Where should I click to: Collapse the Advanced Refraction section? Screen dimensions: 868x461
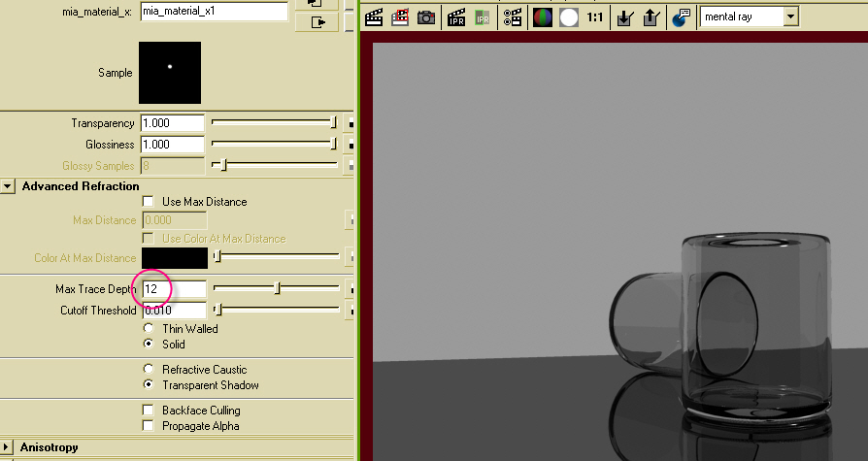click(7, 186)
